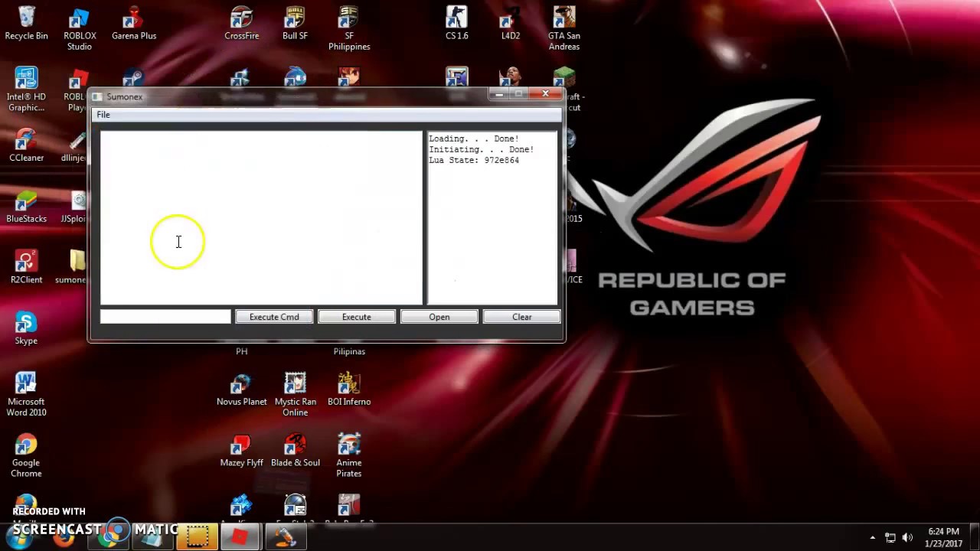Select the L4D2 desktop icon

point(511,24)
